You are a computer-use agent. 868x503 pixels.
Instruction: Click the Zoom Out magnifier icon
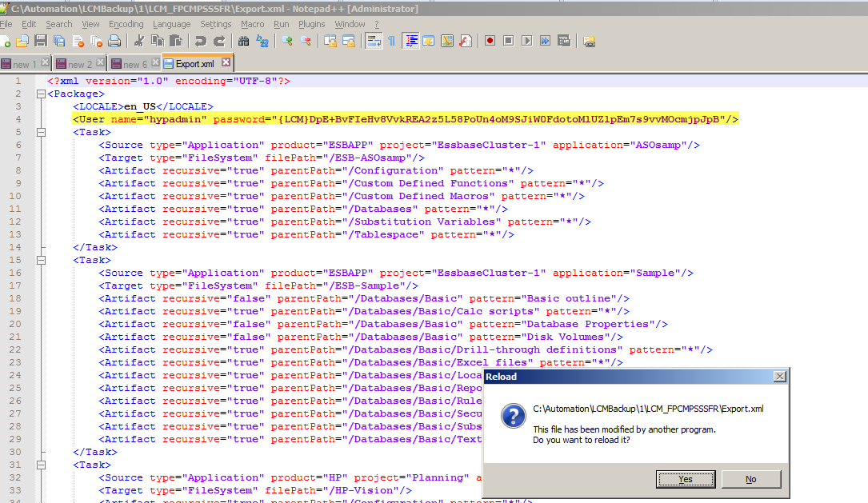306,42
